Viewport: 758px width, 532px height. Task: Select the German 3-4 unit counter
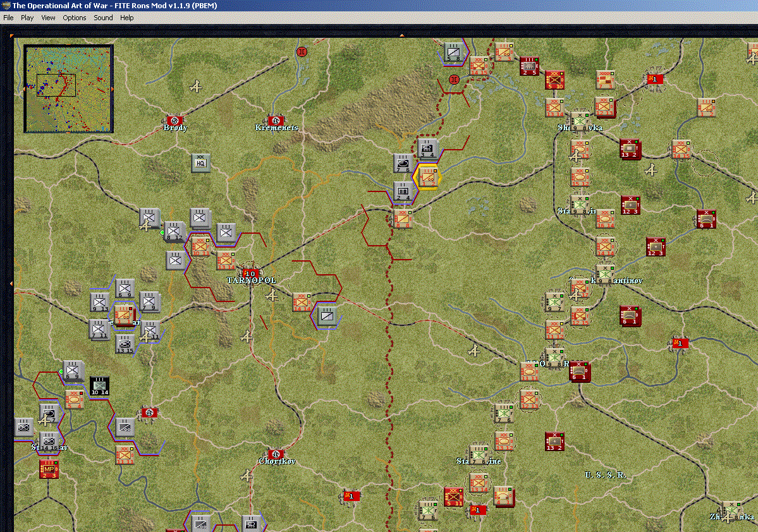tap(427, 149)
